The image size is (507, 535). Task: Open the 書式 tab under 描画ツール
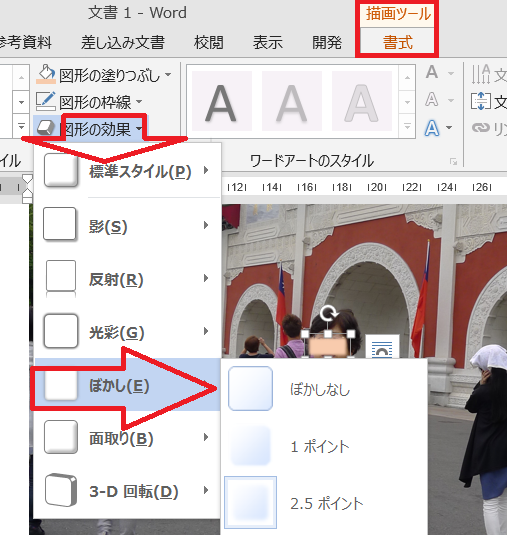click(397, 43)
